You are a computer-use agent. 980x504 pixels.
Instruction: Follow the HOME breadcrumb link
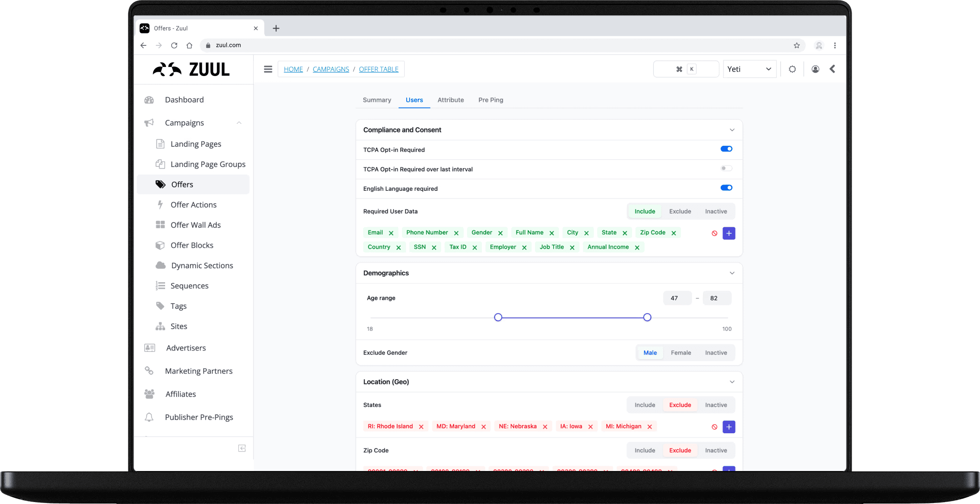point(293,69)
